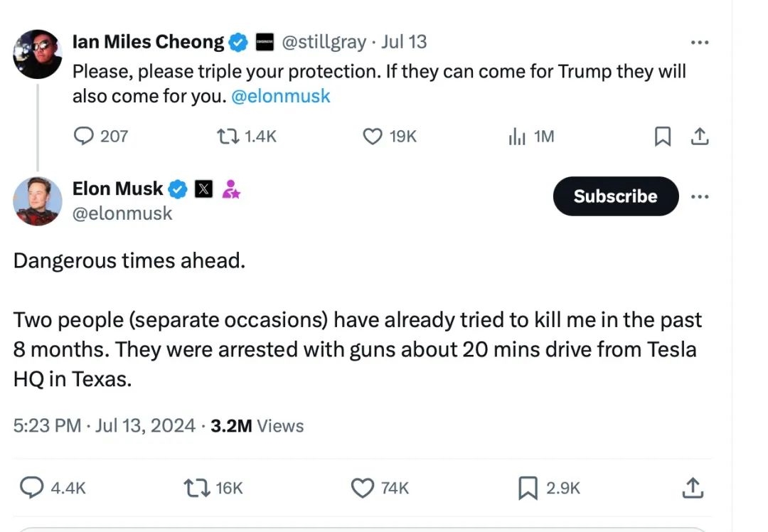Open Ian Miles Cheong's profile picture
Image resolution: width=768 pixels, height=532 pixels.
tap(38, 54)
